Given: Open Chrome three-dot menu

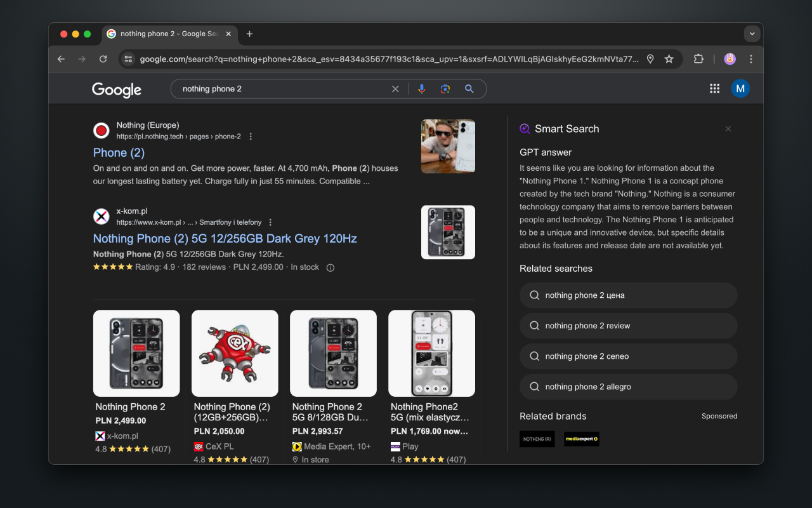Looking at the screenshot, I should (751, 59).
